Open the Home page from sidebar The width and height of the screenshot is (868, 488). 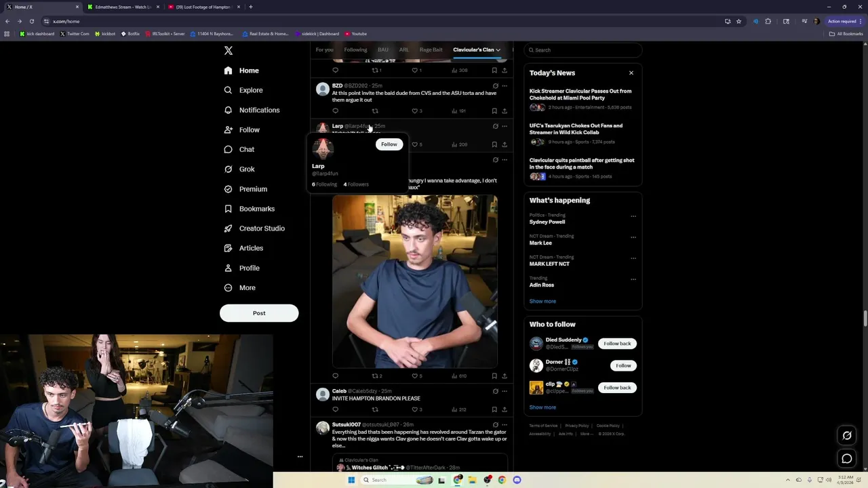pos(241,70)
